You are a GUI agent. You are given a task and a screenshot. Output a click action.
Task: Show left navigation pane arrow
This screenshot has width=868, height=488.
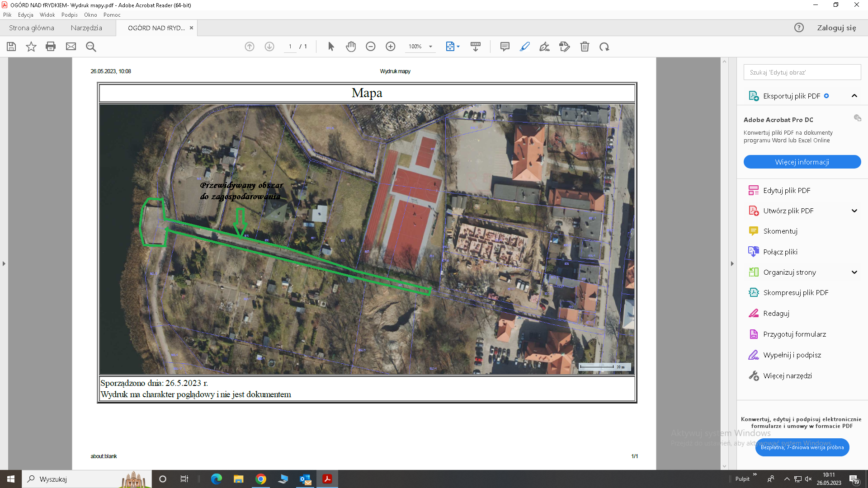[x=4, y=263]
